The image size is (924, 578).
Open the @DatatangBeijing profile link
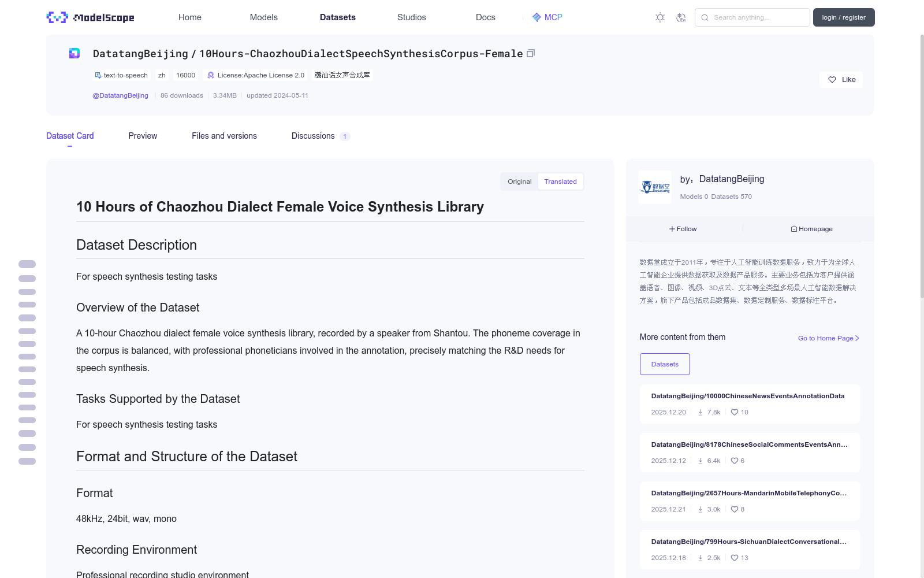pos(121,95)
